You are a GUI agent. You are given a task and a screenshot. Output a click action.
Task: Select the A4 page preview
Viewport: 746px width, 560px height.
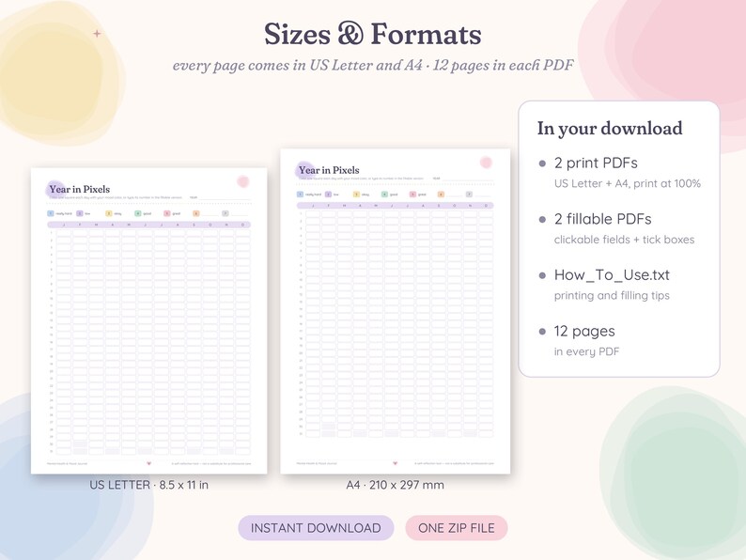(x=396, y=311)
